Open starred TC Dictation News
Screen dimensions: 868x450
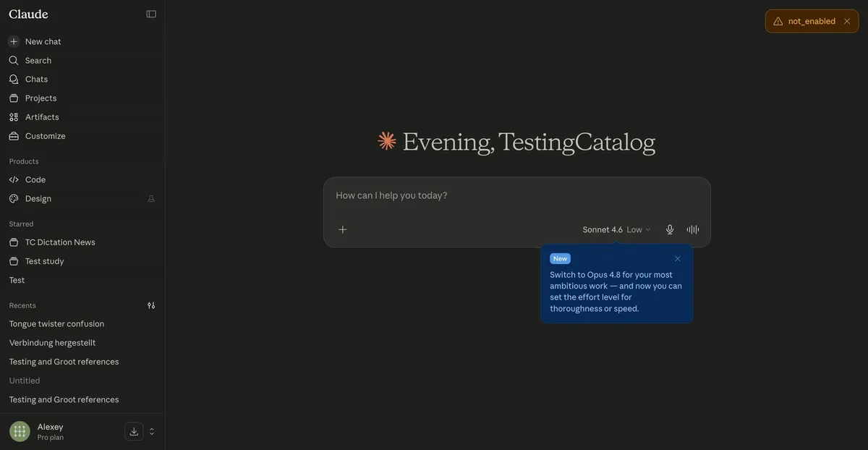coord(82,242)
